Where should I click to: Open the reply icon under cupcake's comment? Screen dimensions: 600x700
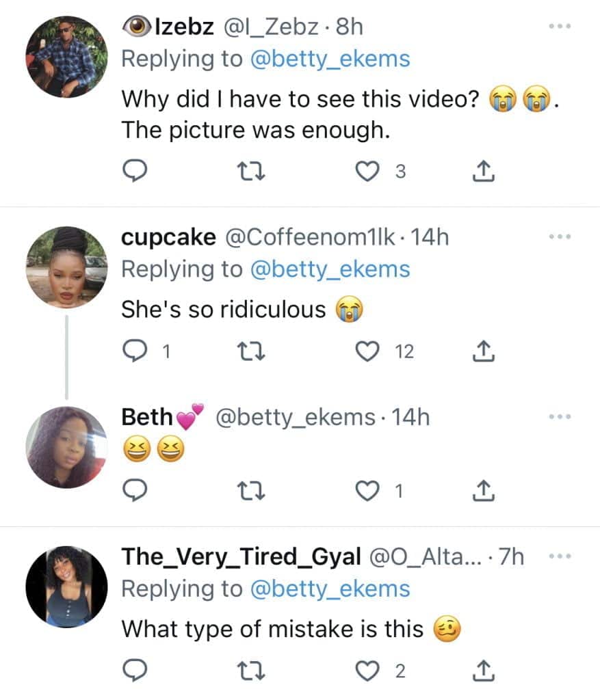pos(135,352)
